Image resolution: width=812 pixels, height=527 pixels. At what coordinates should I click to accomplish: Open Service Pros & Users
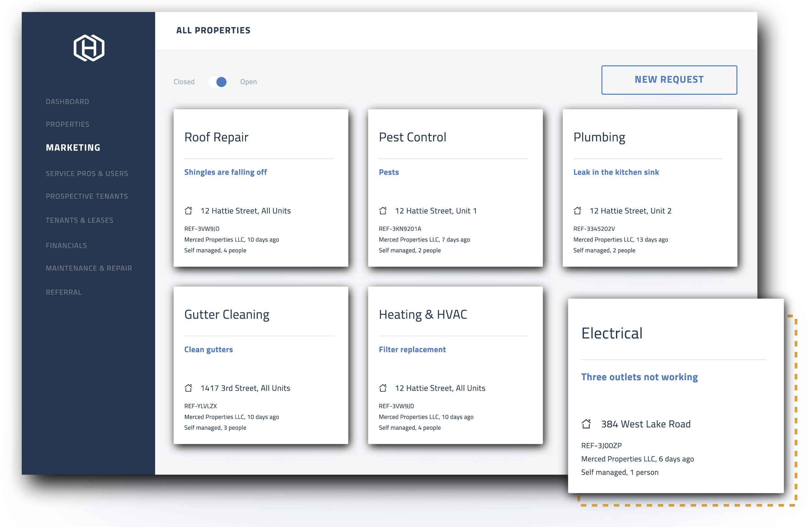coord(87,173)
